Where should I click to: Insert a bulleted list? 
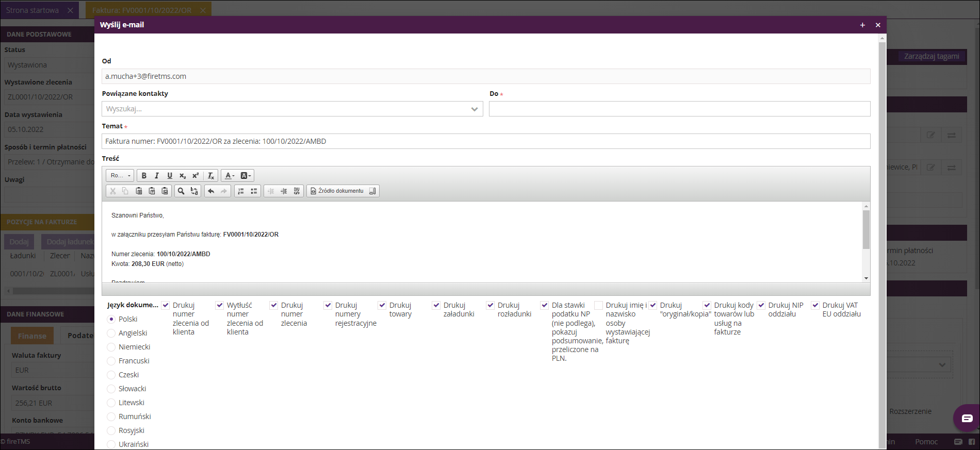[254, 191]
